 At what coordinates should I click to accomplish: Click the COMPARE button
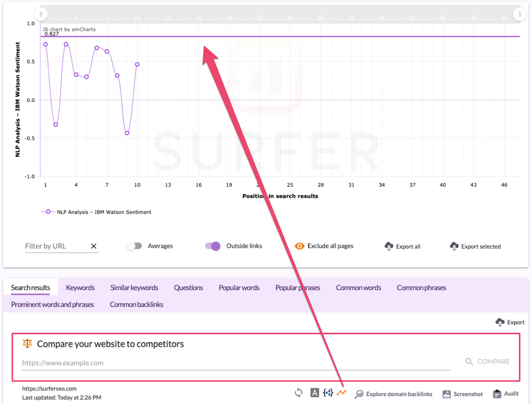487,362
